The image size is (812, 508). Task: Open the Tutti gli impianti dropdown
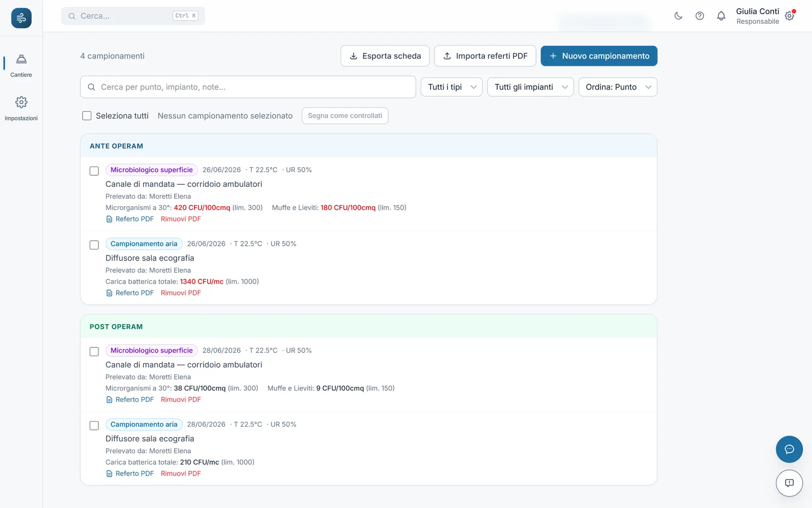coord(530,87)
